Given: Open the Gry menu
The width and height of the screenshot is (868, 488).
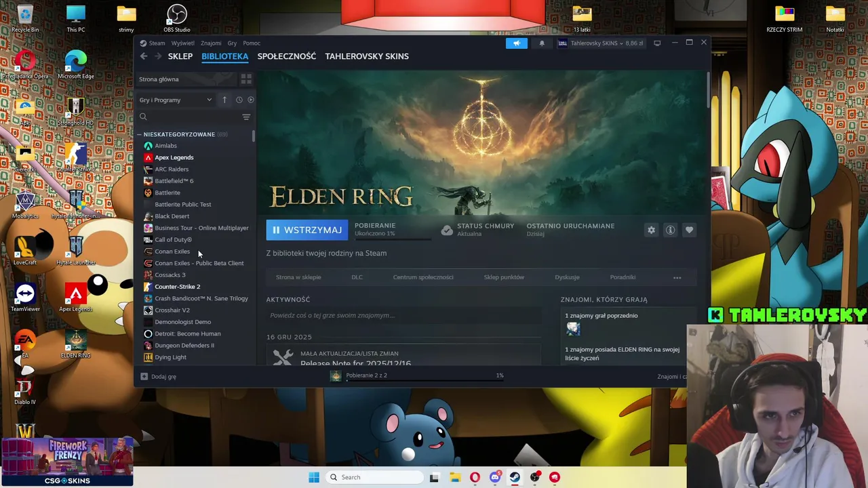Looking at the screenshot, I should point(232,43).
